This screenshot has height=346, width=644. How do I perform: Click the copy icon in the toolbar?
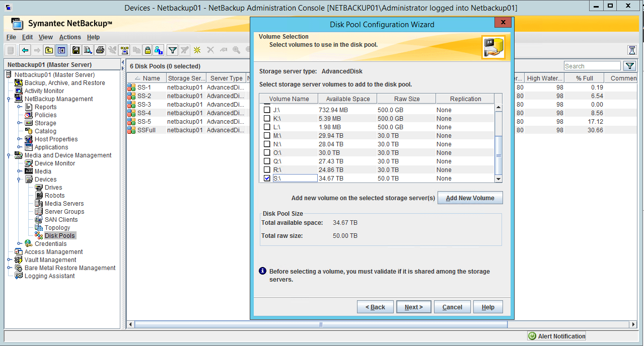pos(137,50)
